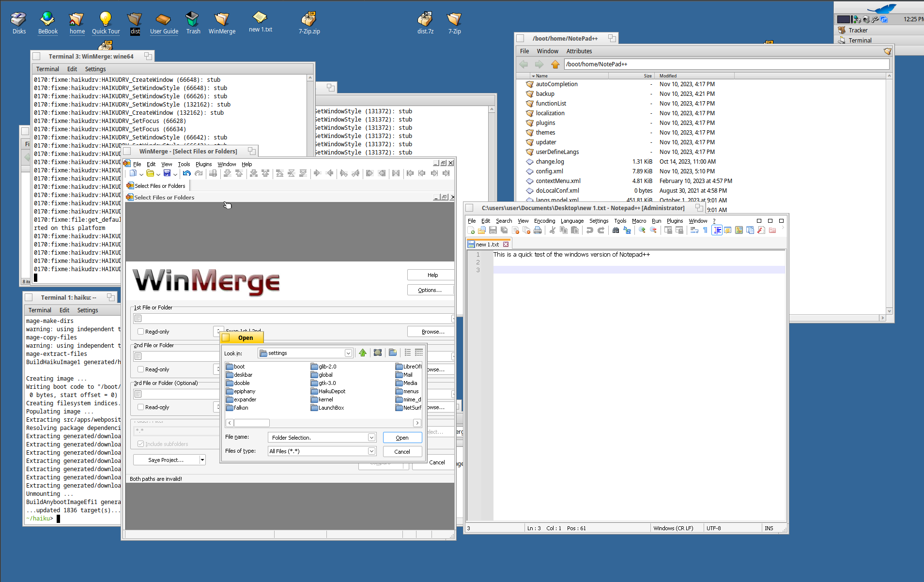Click the Find binoculars icon in Notepad++
Viewport: 924px width, 582px height.
coord(616,230)
